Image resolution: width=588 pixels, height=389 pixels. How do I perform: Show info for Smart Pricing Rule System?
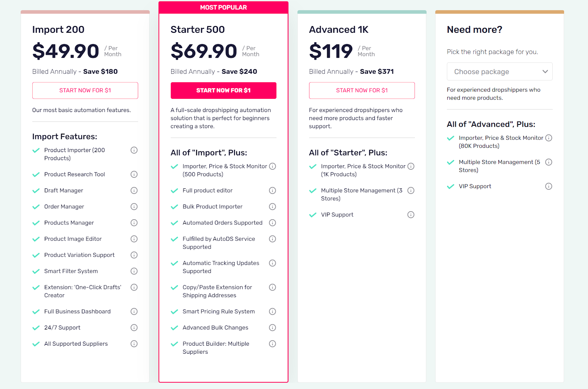(272, 311)
